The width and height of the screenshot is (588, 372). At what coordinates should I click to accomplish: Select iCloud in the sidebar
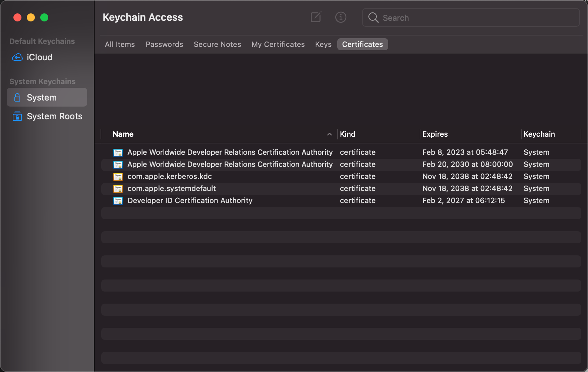pos(47,57)
